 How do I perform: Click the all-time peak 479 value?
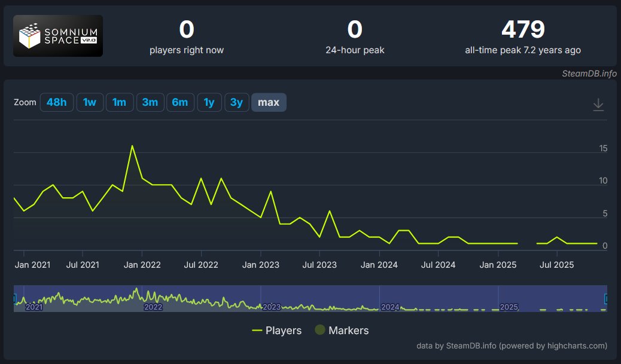[523, 29]
